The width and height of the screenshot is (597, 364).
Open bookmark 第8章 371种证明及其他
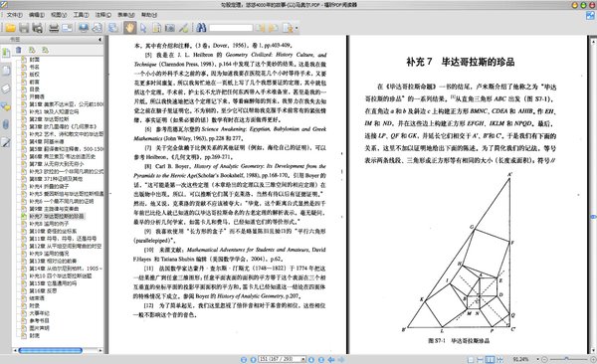pos(56,179)
